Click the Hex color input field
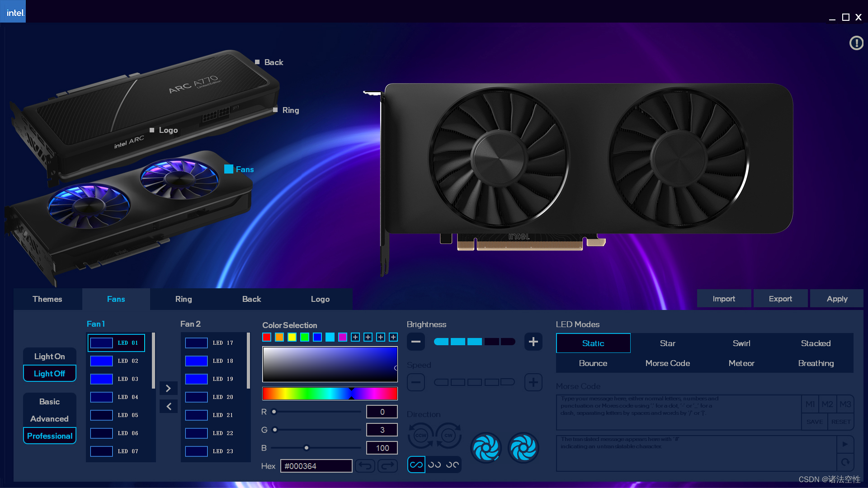868x488 pixels. (x=316, y=466)
